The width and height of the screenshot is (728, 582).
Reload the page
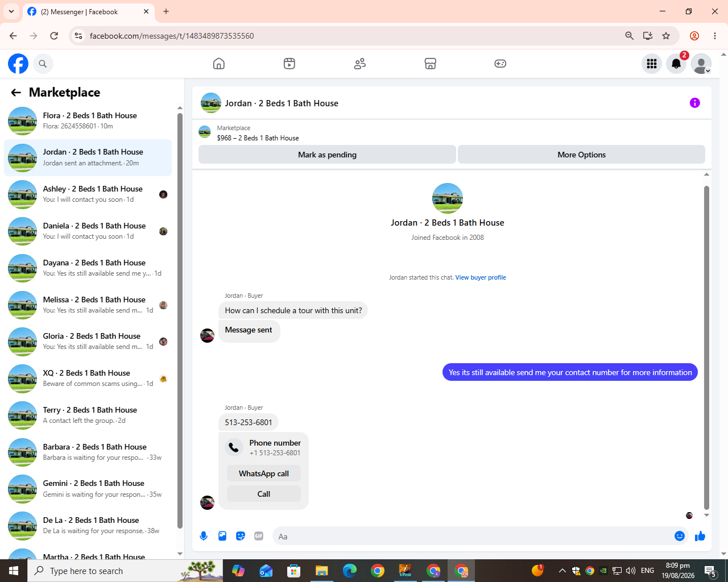[54, 36]
